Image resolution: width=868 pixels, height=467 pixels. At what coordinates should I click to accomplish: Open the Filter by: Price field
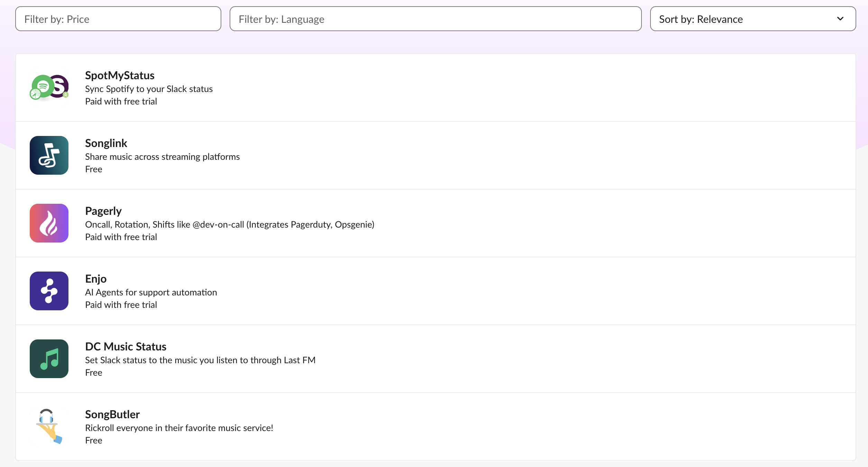[x=118, y=19]
